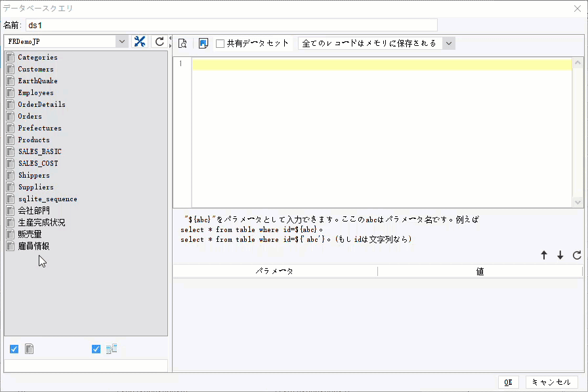Click the SQL editor scrollbar down arrow
Image resolution: width=588 pixels, height=392 pixels.
(577, 203)
